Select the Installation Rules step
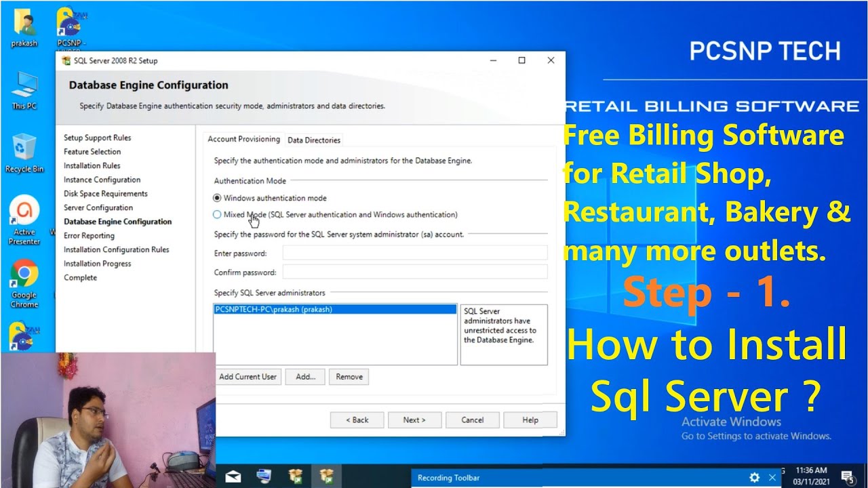The image size is (868, 488). click(92, 165)
